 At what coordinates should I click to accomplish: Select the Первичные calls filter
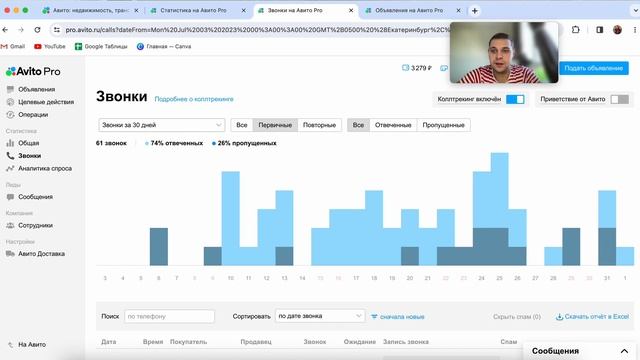[275, 125]
